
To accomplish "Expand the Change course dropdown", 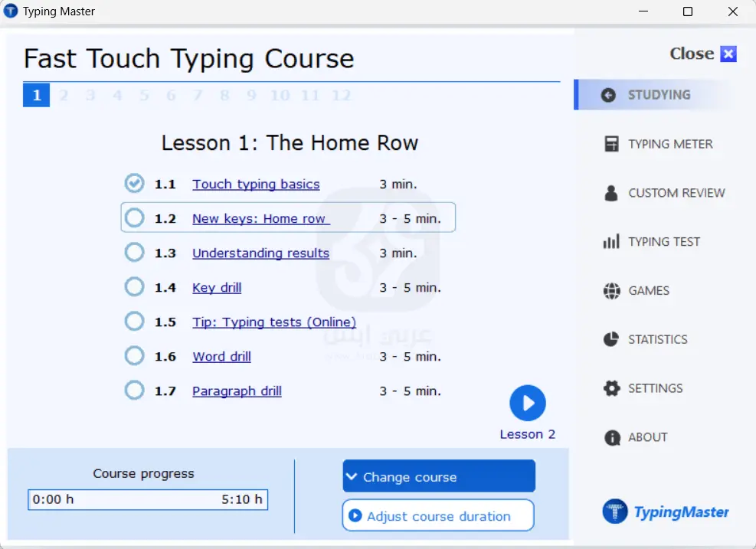I will (x=438, y=476).
